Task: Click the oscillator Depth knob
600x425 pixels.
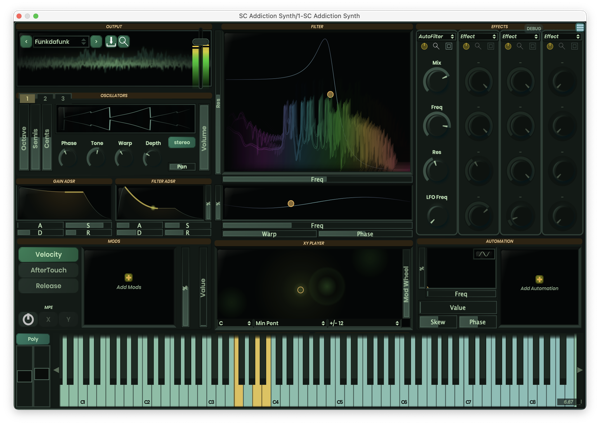Action: point(153,158)
